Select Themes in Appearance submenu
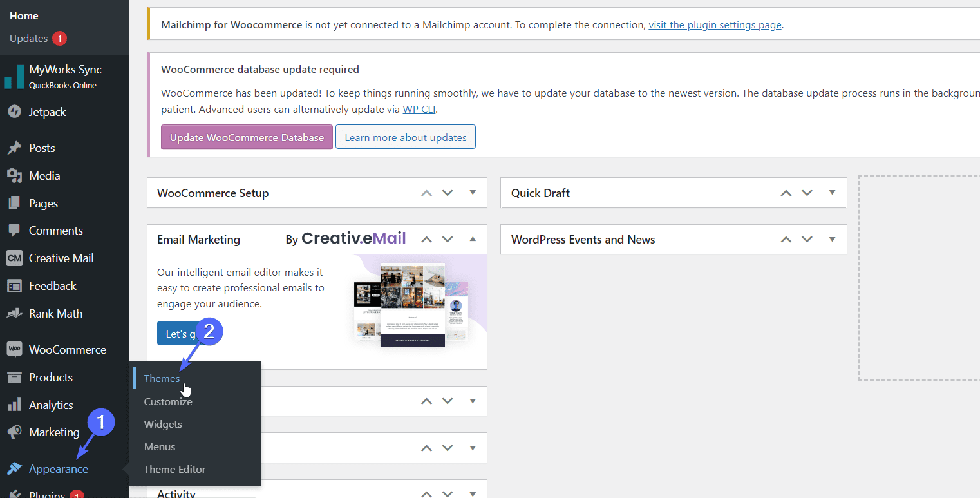The width and height of the screenshot is (980, 498). pyautogui.click(x=162, y=378)
